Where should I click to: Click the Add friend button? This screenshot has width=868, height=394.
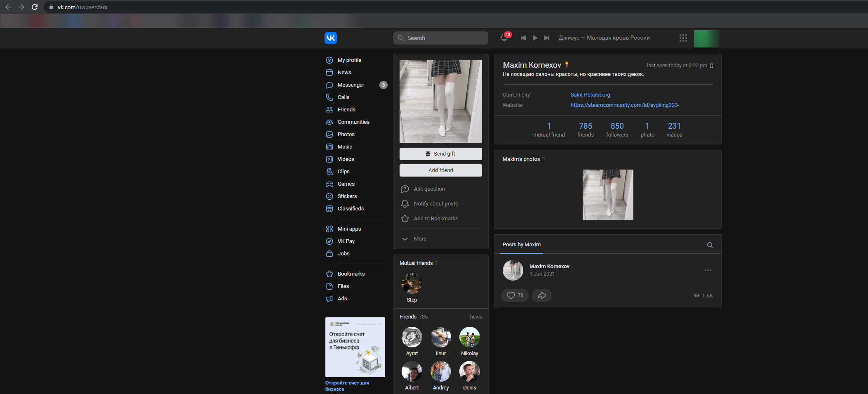click(x=440, y=170)
